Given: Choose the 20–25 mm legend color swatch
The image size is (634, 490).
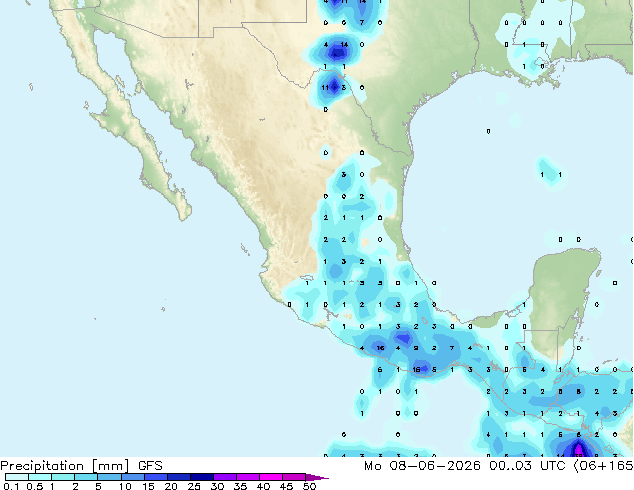Looking at the screenshot, I should point(178,477).
